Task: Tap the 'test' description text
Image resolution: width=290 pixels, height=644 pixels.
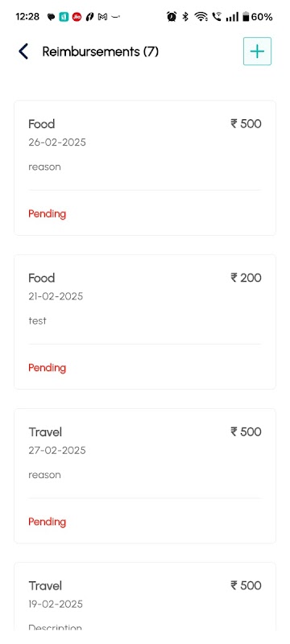Action: 37,320
